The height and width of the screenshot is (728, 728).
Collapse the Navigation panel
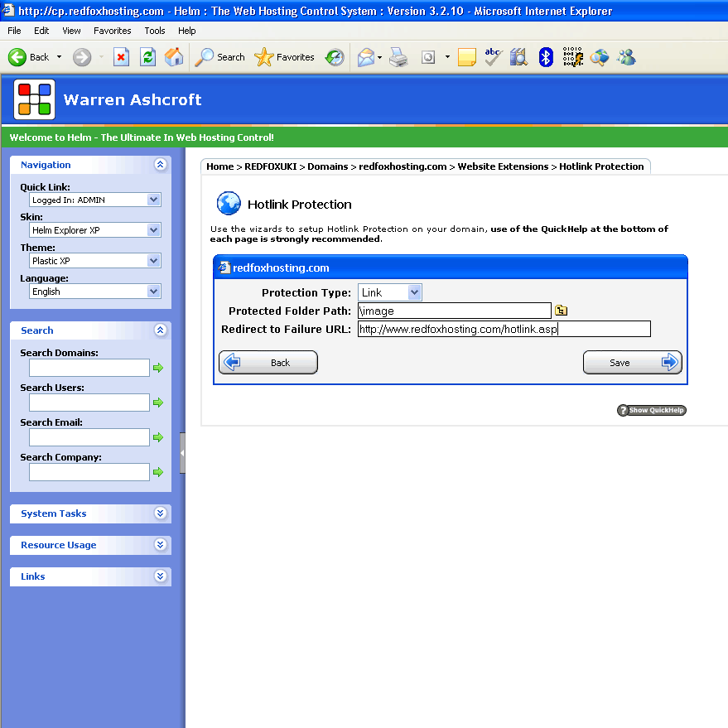(x=160, y=164)
